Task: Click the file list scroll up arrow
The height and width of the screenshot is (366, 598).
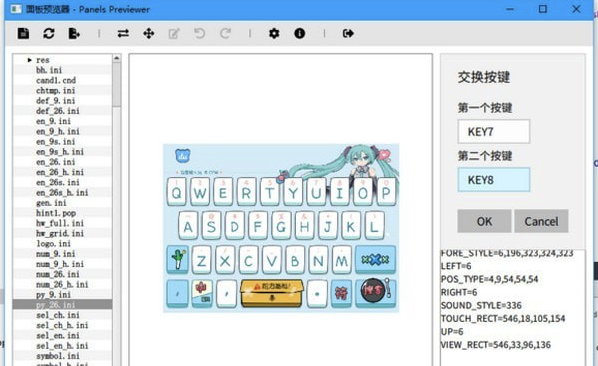Action: [117, 58]
